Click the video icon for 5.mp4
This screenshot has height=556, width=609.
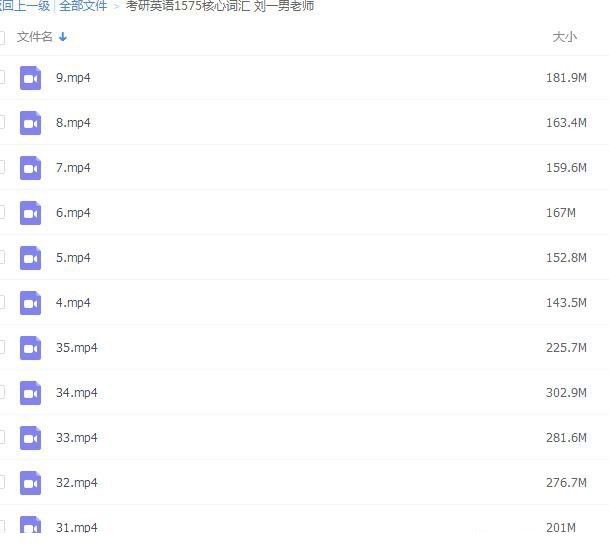[x=30, y=258]
